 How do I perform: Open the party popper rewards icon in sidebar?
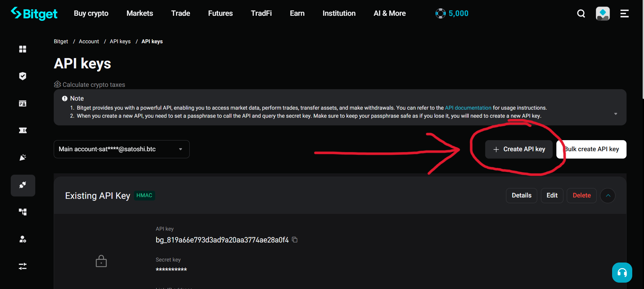point(22,158)
